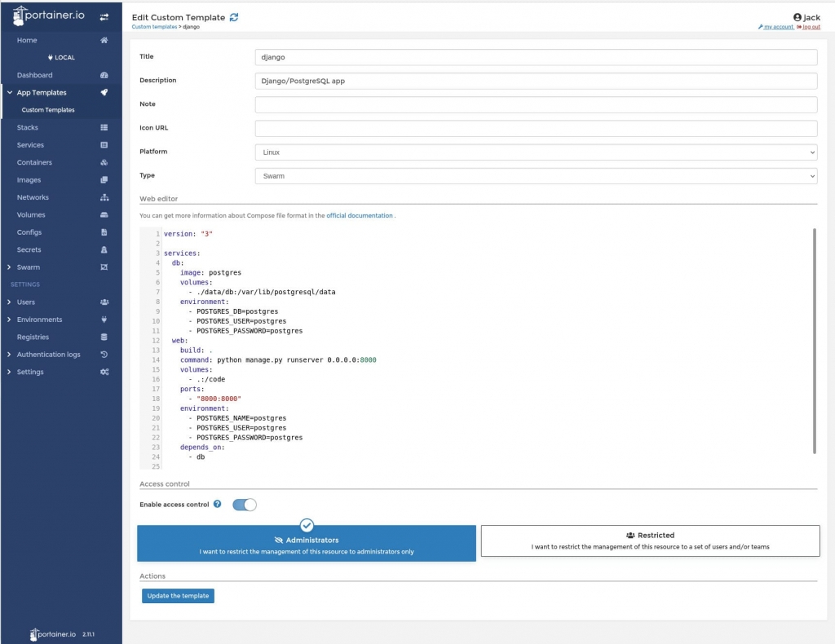Image resolution: width=835 pixels, height=644 pixels.
Task: Click the 'image: postgres' line in editor
Action: click(x=211, y=272)
